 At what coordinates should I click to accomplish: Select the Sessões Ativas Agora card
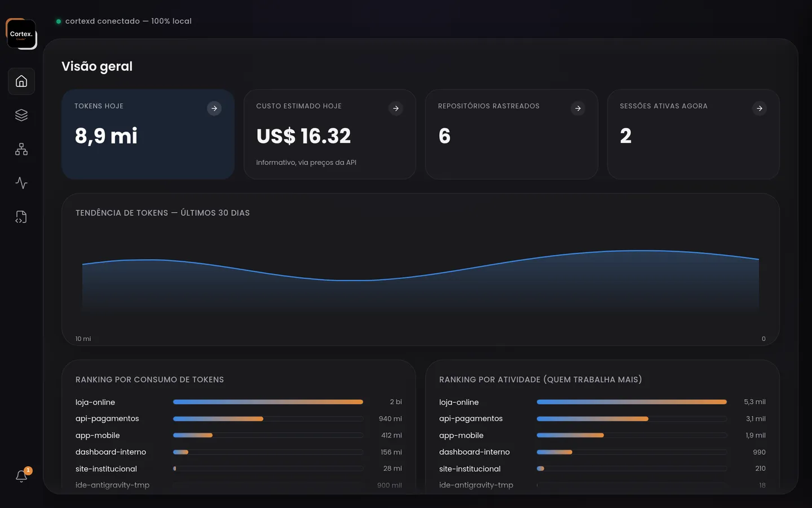pos(694,134)
